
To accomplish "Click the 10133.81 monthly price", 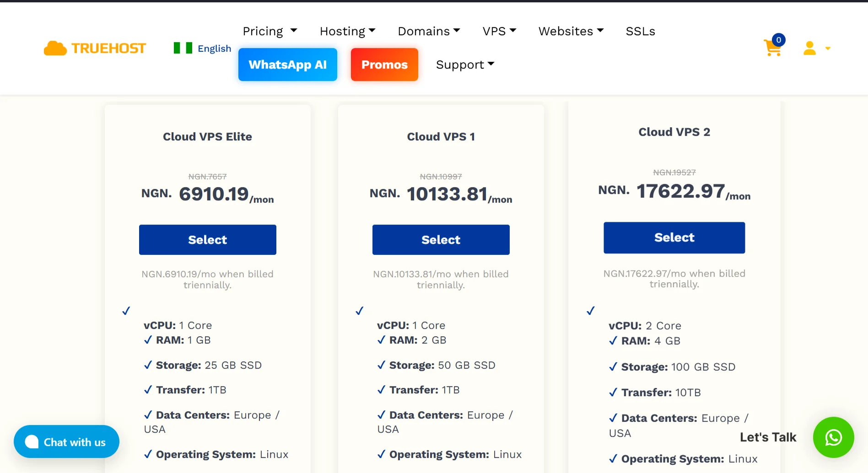I will [447, 194].
